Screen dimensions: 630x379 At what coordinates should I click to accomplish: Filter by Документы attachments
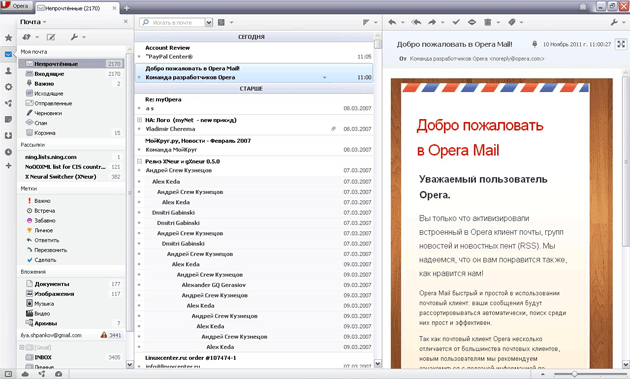pos(71,284)
